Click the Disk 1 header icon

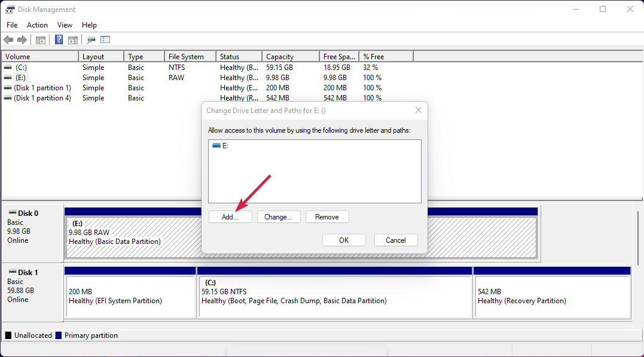tap(13, 272)
